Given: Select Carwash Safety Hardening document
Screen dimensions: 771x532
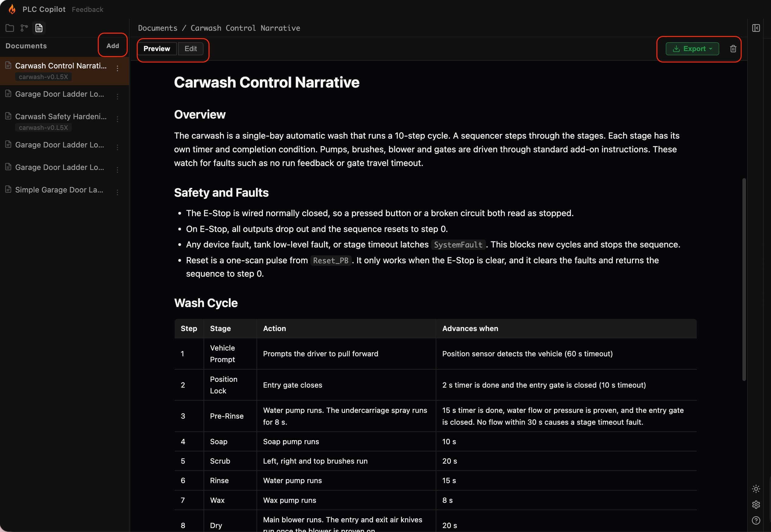Looking at the screenshot, I should [x=65, y=121].
